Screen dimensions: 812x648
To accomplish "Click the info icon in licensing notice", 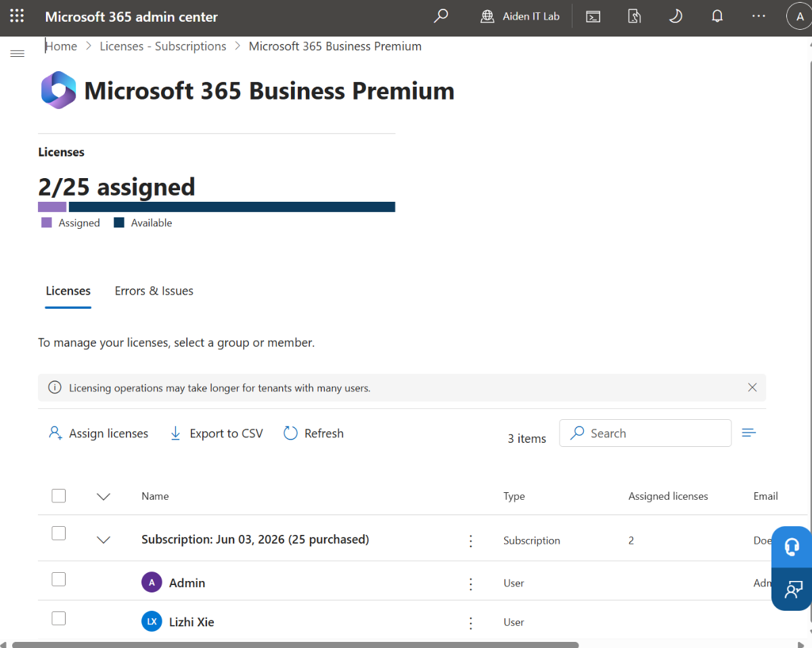I will click(55, 388).
